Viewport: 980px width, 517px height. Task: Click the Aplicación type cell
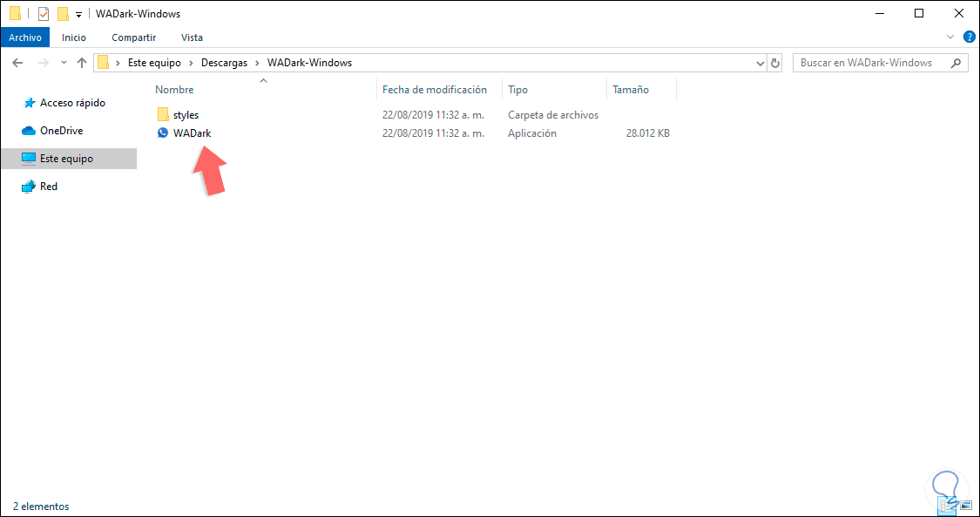click(x=532, y=133)
